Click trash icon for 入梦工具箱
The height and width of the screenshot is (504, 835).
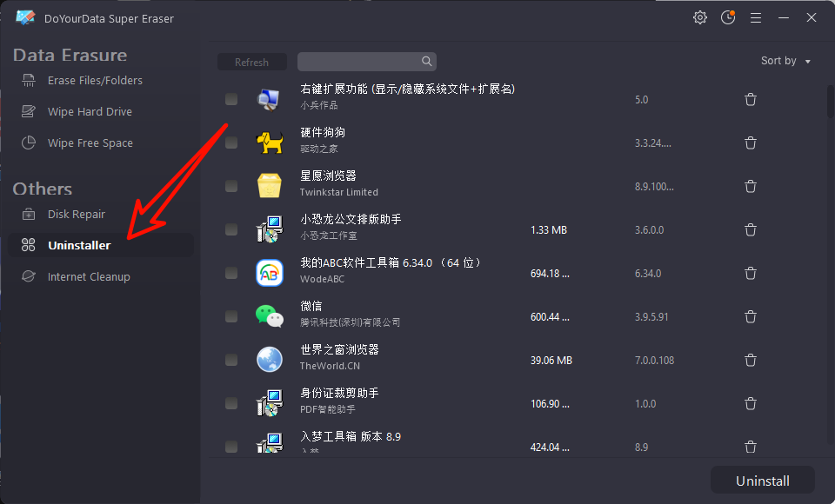751,447
